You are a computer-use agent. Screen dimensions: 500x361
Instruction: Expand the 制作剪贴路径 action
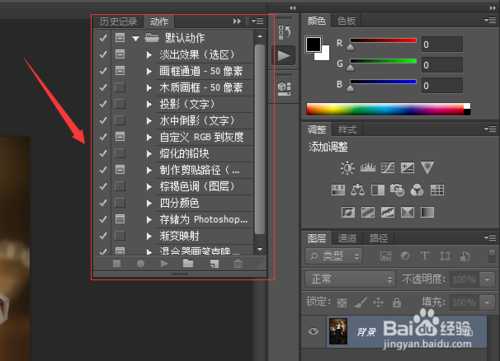click(x=149, y=170)
